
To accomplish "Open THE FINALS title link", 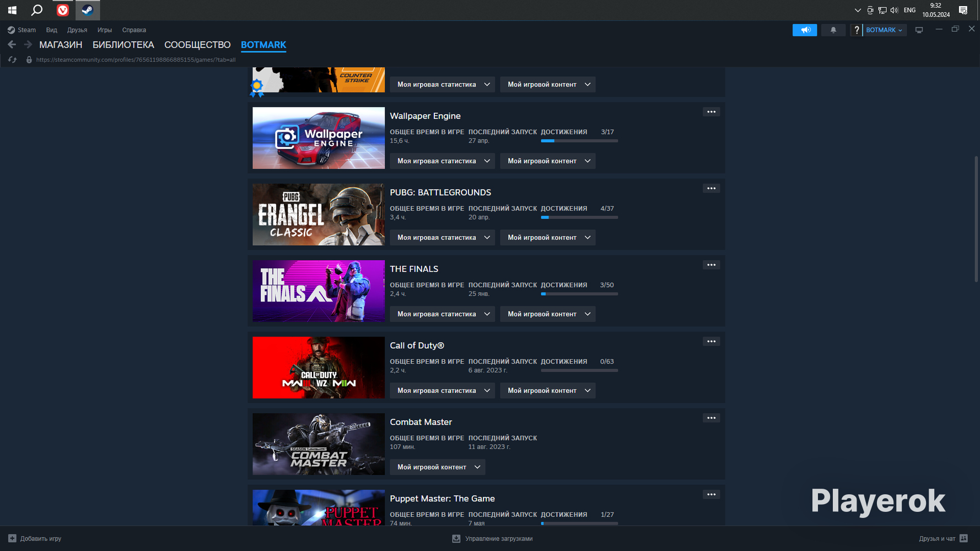I will click(x=414, y=269).
